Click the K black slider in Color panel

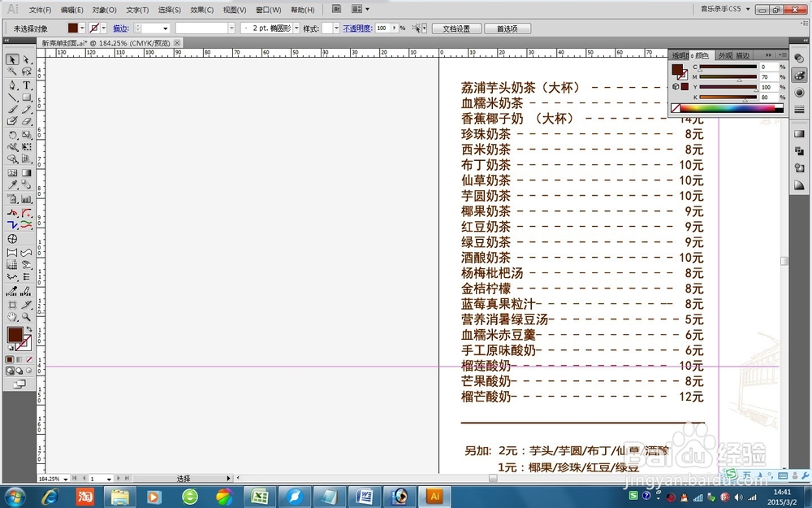tap(728, 97)
